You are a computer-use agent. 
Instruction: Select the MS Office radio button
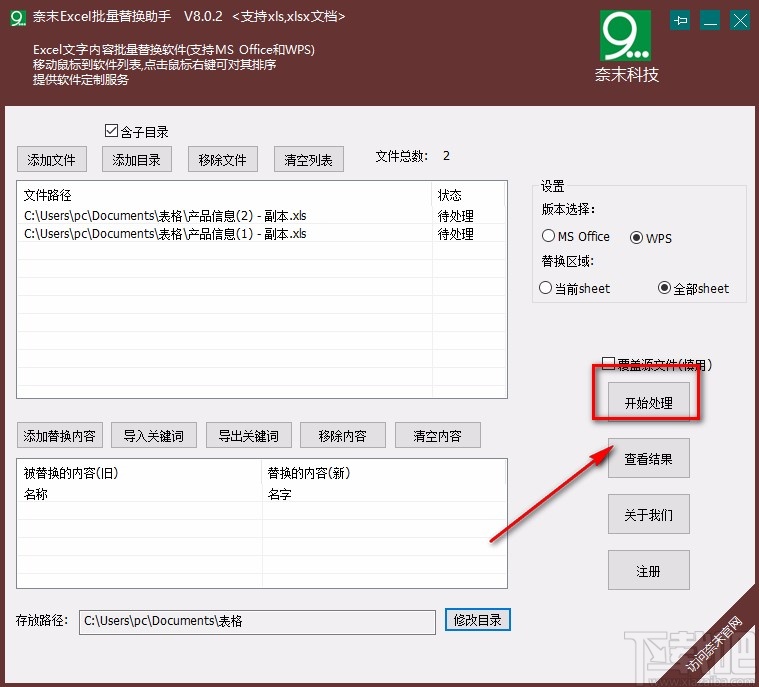pos(548,236)
